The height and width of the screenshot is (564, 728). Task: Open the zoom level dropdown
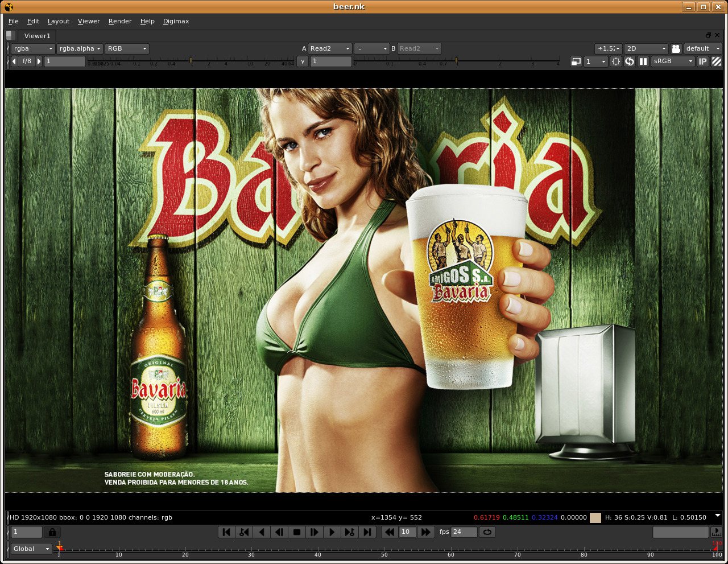(x=609, y=48)
